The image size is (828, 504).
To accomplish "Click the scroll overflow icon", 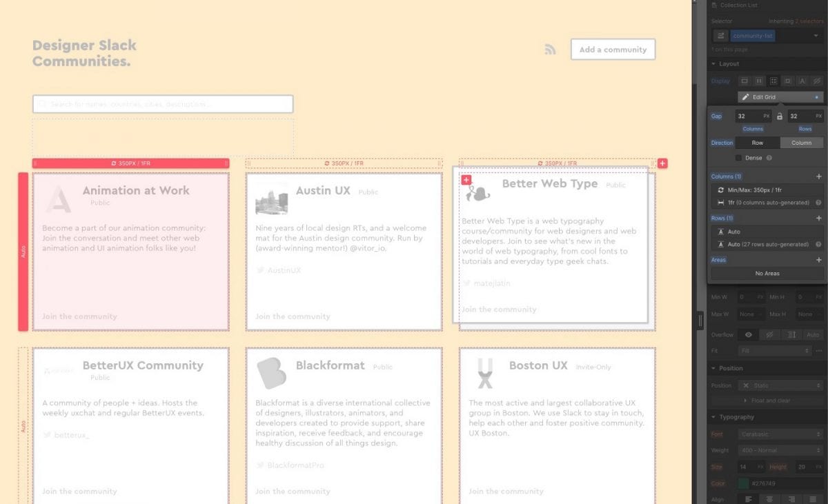I will (791, 334).
